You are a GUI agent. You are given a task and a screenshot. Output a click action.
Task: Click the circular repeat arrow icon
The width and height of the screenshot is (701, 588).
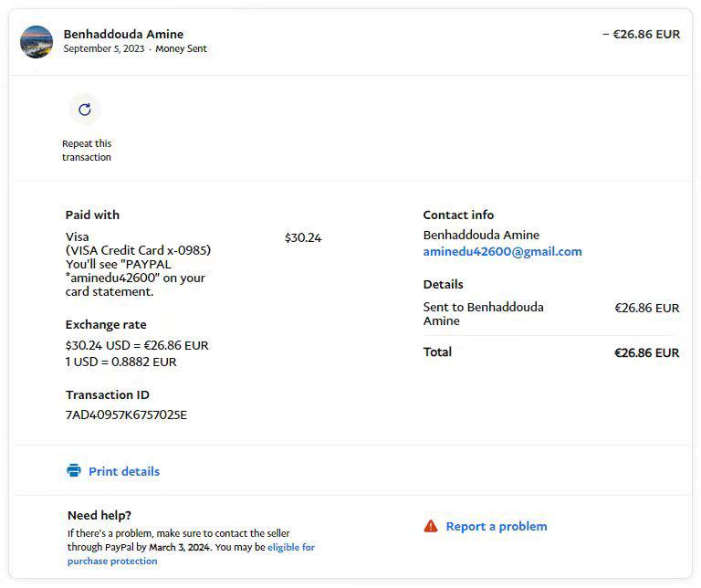click(x=85, y=110)
